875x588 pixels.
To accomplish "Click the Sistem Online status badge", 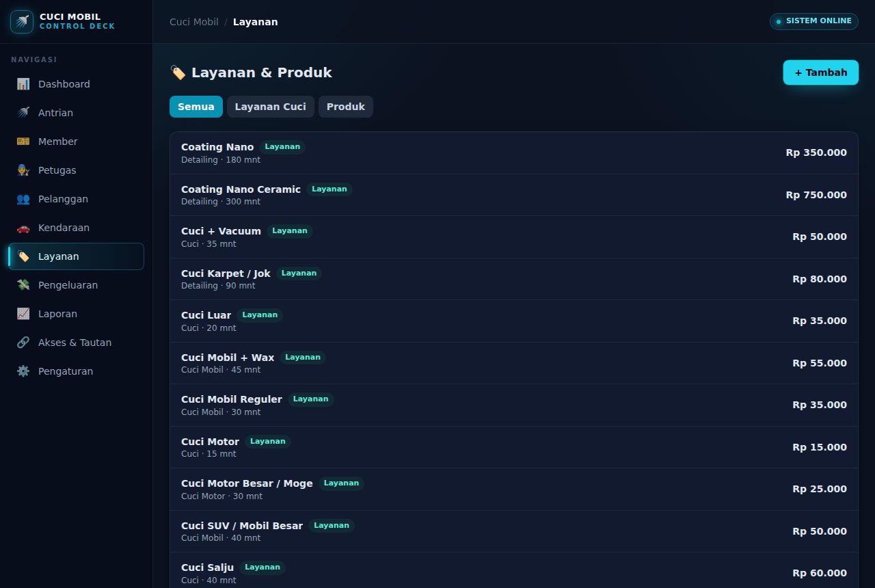I will coord(813,21).
